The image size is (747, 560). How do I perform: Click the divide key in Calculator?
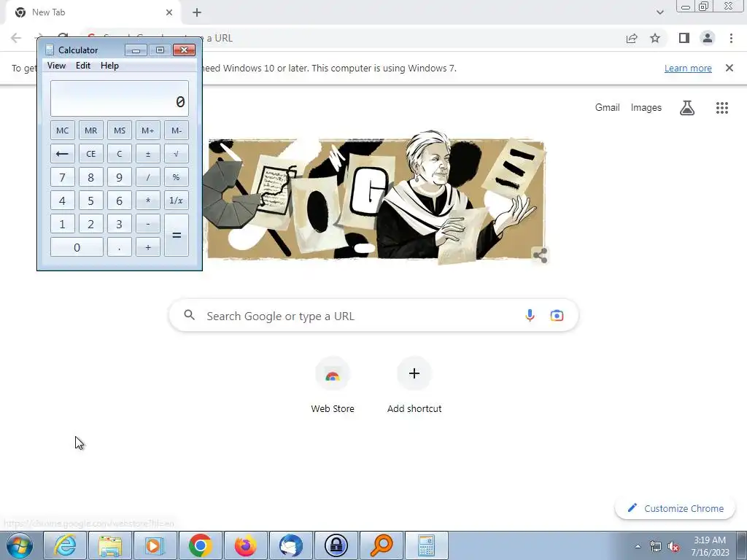point(147,177)
